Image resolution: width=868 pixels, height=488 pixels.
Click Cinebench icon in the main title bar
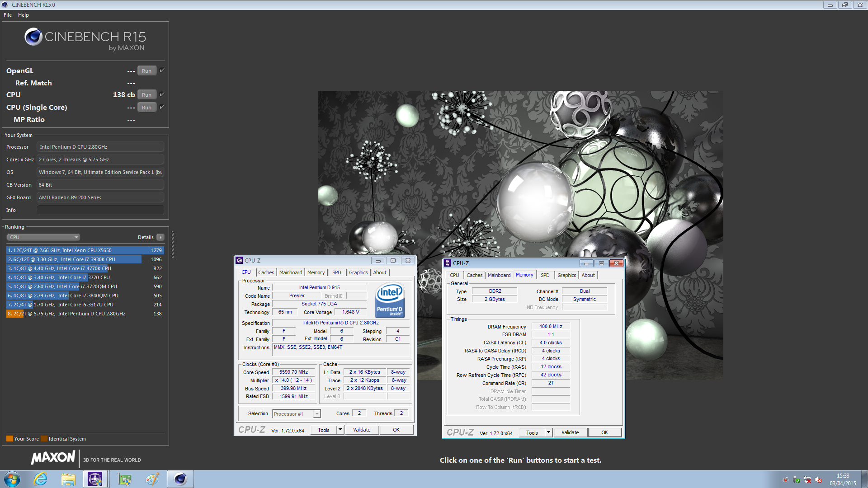(x=5, y=5)
